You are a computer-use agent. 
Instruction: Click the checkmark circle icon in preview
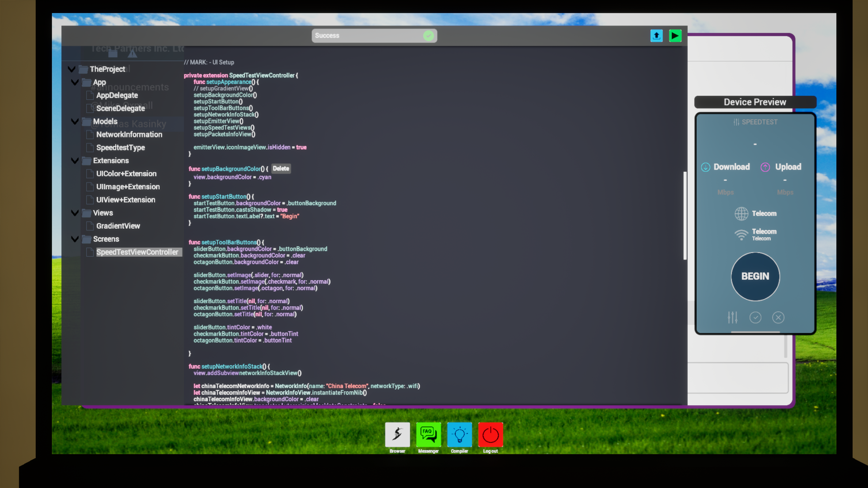click(755, 318)
